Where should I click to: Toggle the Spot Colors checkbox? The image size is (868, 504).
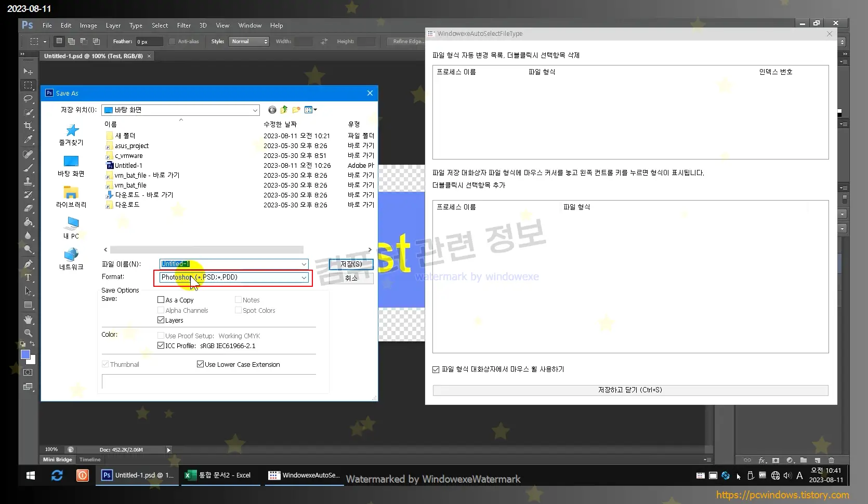click(238, 310)
